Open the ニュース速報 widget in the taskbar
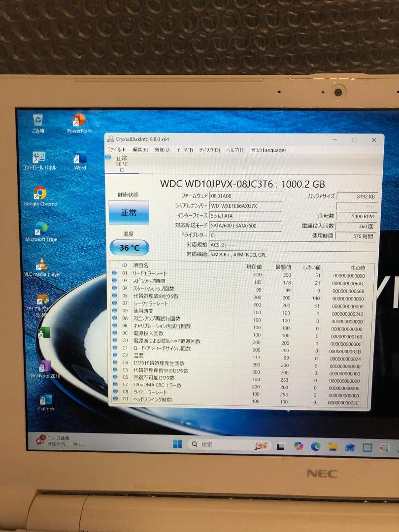This screenshot has height=532, width=399. (61, 441)
